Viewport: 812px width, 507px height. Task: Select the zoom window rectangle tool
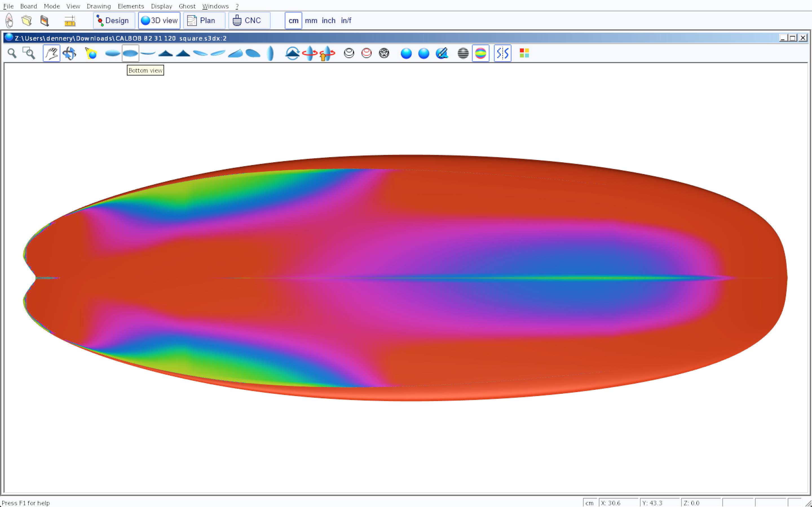pos(29,53)
